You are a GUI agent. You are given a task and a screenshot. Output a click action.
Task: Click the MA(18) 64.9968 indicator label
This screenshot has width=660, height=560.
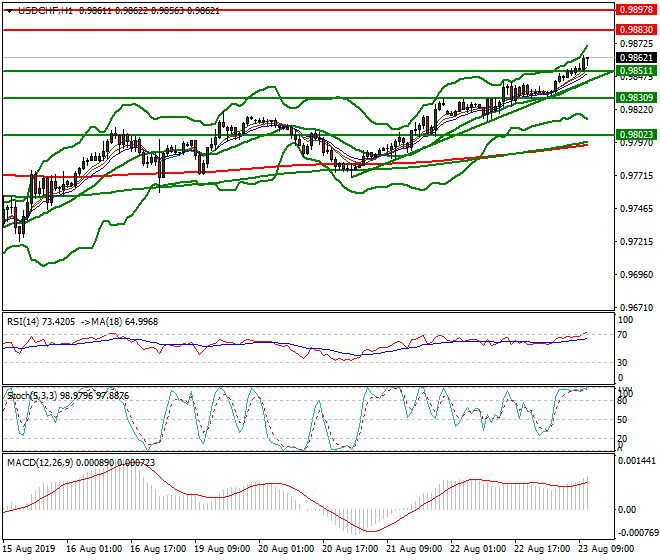125,322
